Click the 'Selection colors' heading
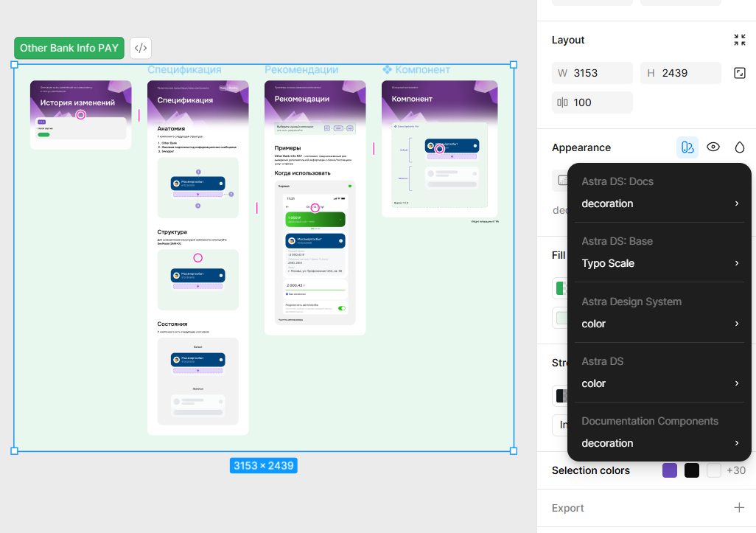Viewport: 756px width, 533px height. pos(591,470)
